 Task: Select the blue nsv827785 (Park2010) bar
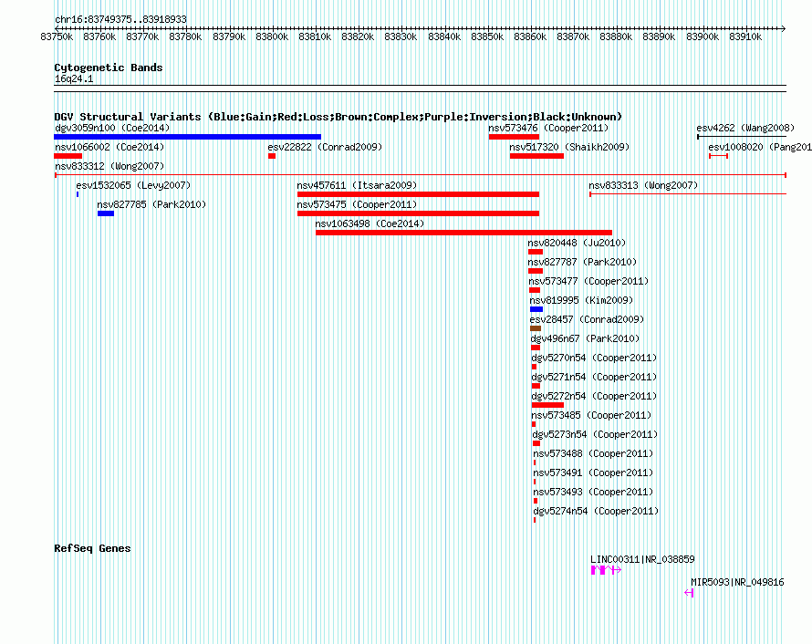(106, 213)
